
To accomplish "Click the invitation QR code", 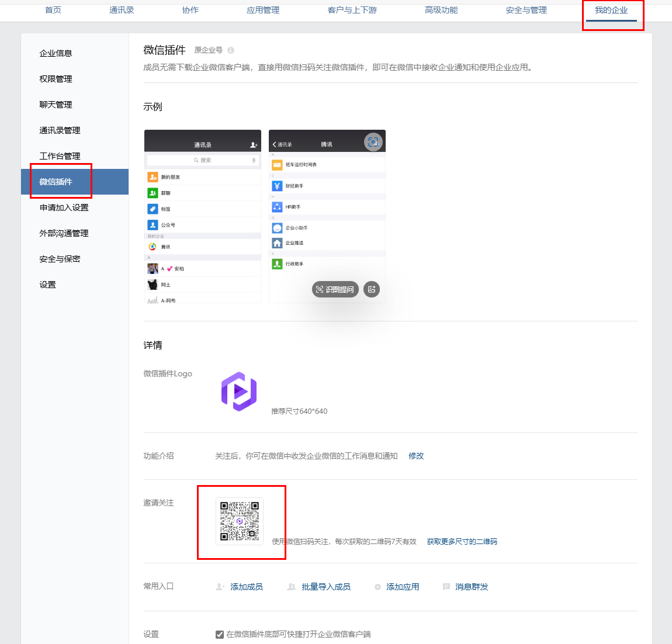I will pos(240,521).
